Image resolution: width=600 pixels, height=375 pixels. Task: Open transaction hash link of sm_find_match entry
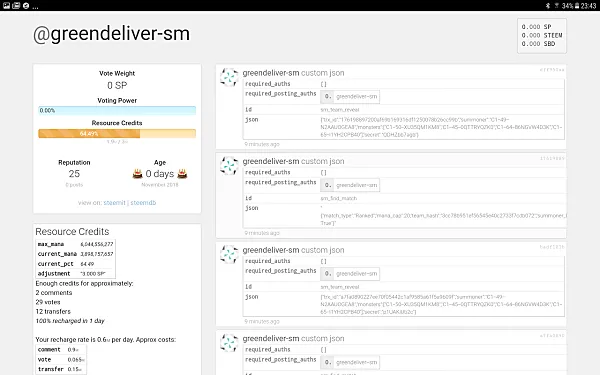pos(552,158)
